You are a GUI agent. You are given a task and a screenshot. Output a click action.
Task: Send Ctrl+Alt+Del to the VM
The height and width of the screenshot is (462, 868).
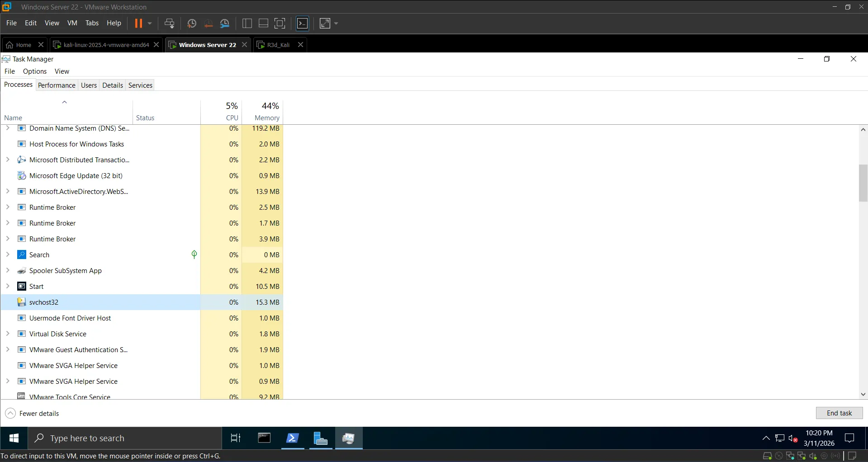pos(169,24)
